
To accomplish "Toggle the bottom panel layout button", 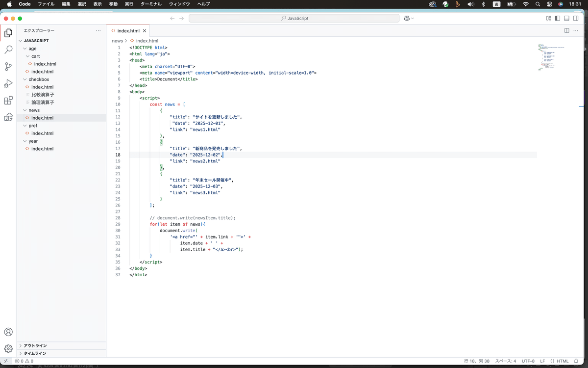I will 566,18.
